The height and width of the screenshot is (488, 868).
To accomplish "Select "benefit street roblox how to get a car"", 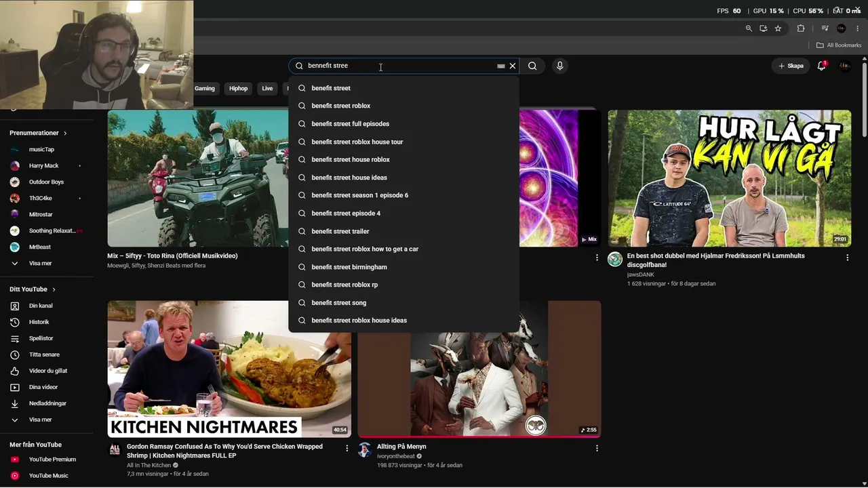I will pos(404,249).
